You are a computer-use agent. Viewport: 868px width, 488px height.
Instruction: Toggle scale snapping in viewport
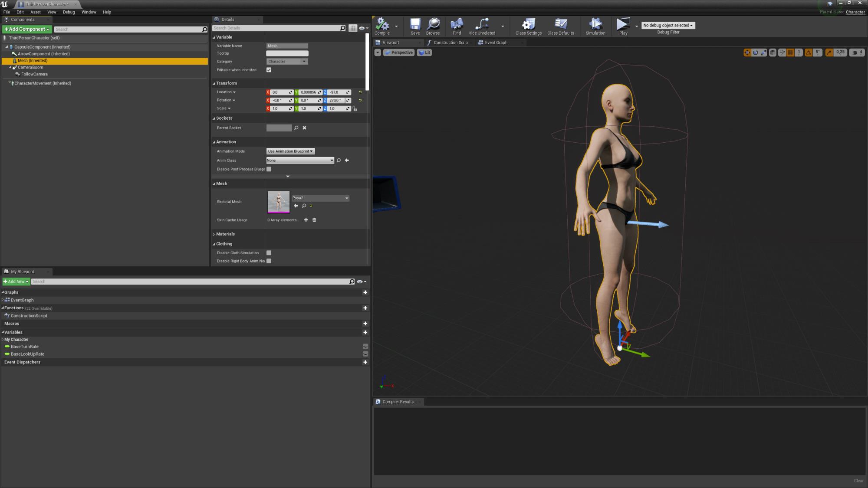pyautogui.click(x=829, y=52)
